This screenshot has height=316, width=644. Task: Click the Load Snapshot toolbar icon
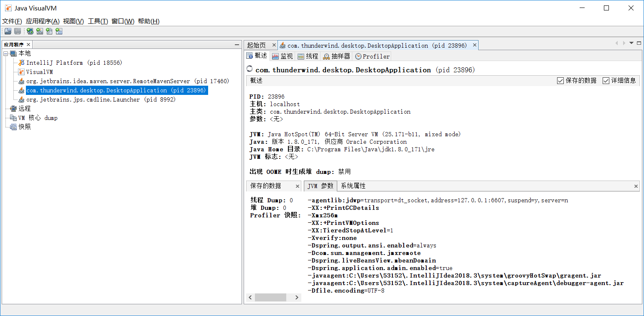pos(8,31)
